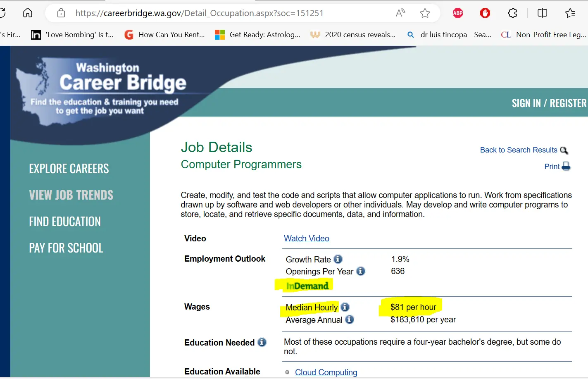Screen dimensions: 588x379
Task: Click the Employment Outlook label
Action: pyautogui.click(x=225, y=259)
